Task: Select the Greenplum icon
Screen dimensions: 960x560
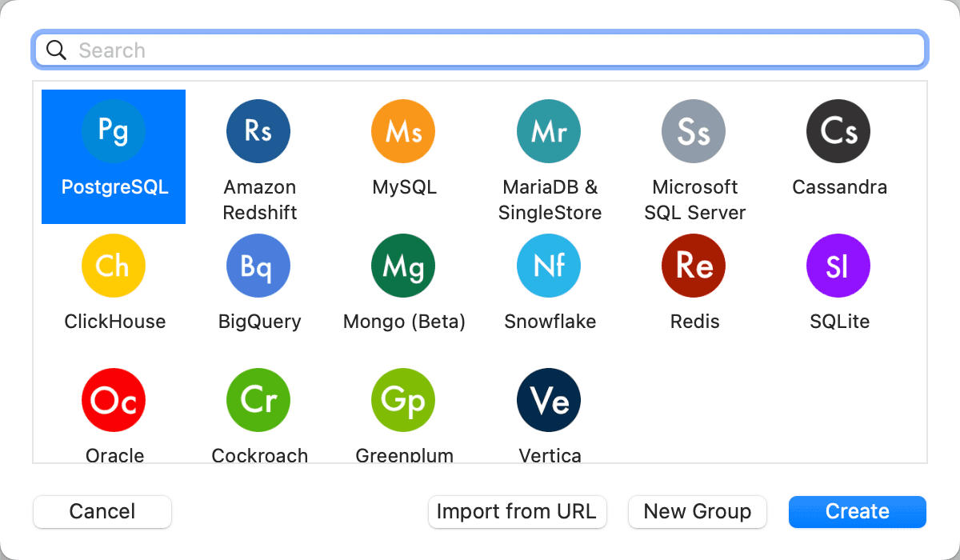Action: click(403, 400)
